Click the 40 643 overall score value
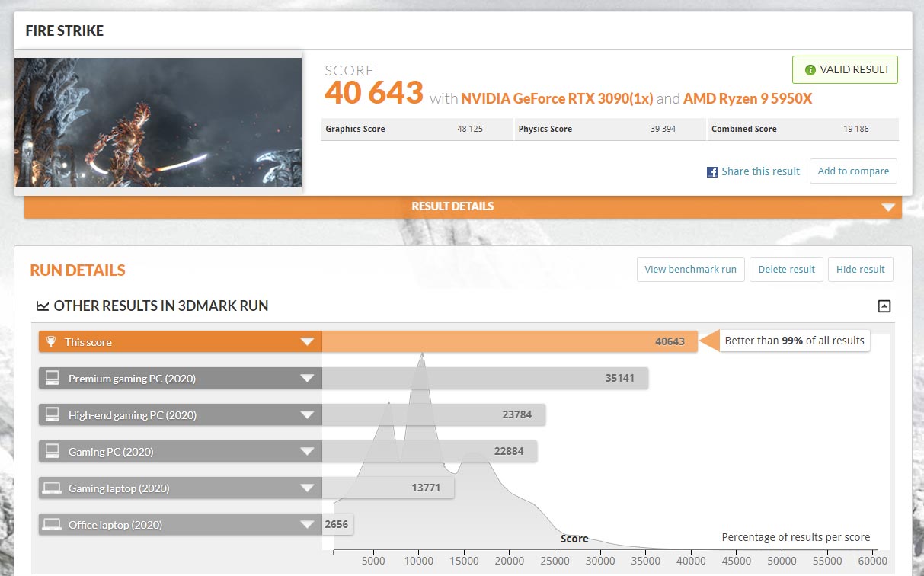This screenshot has height=576, width=924. click(374, 93)
